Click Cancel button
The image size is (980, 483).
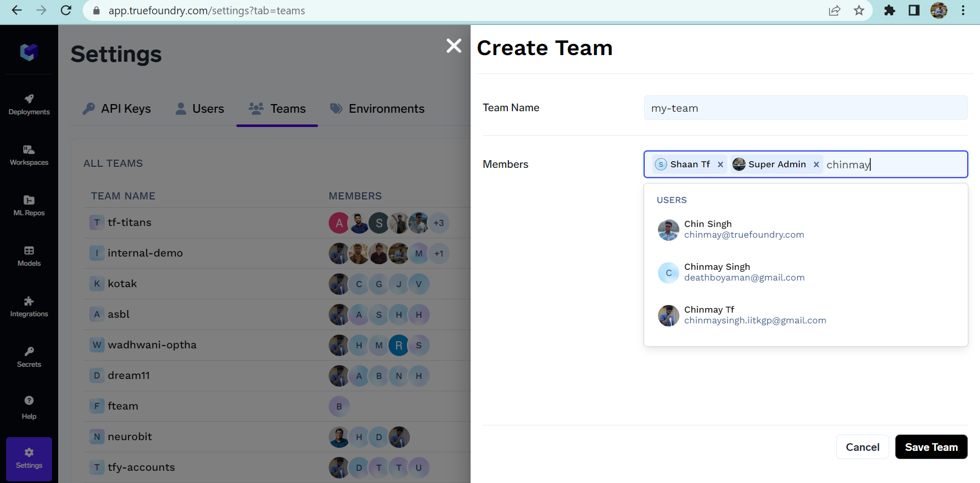(x=862, y=447)
